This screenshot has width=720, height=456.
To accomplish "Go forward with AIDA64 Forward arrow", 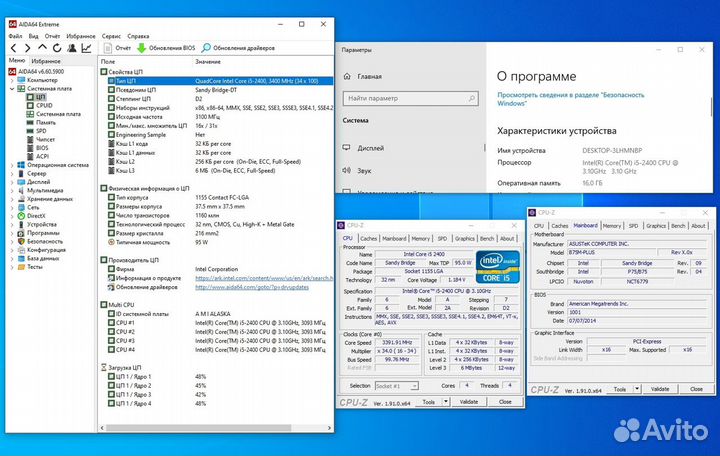I will point(28,48).
